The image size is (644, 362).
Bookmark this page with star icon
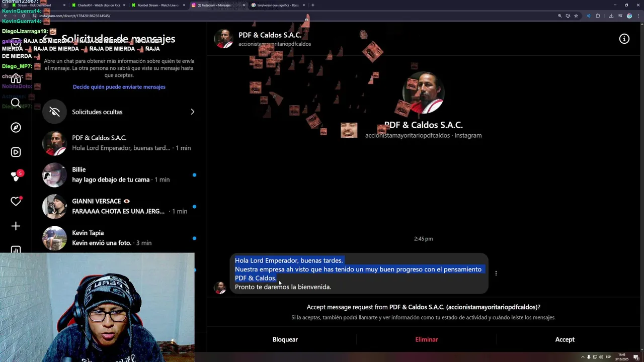click(x=576, y=16)
